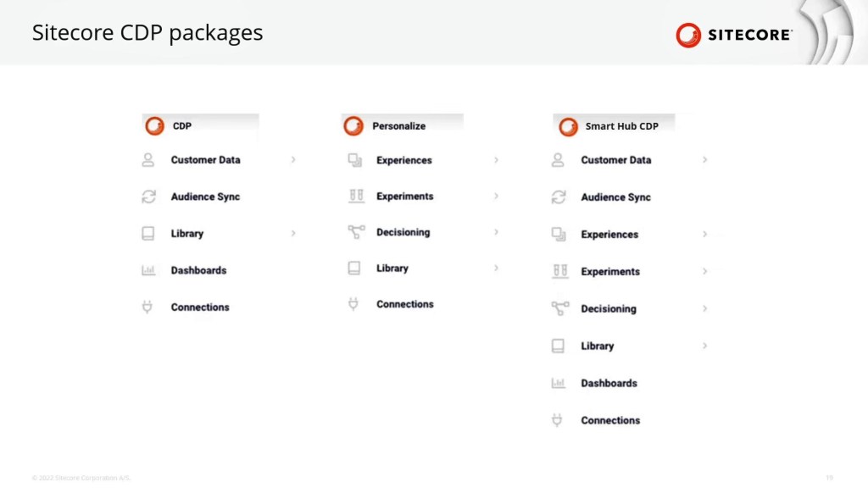This screenshot has height=493, width=868.
Task: Expand Customer Data chevron in CDP column
Action: click(293, 159)
